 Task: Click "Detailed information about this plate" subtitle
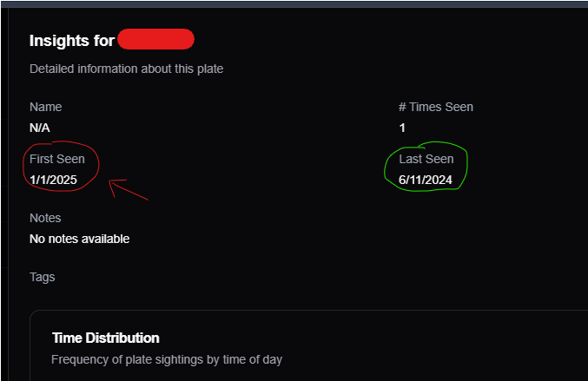[x=127, y=69]
